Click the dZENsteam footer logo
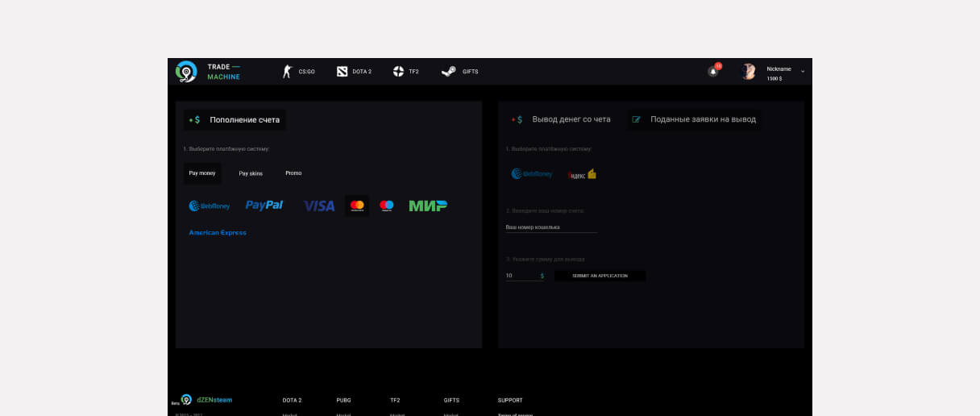Image resolution: width=980 pixels, height=416 pixels. pos(207,400)
